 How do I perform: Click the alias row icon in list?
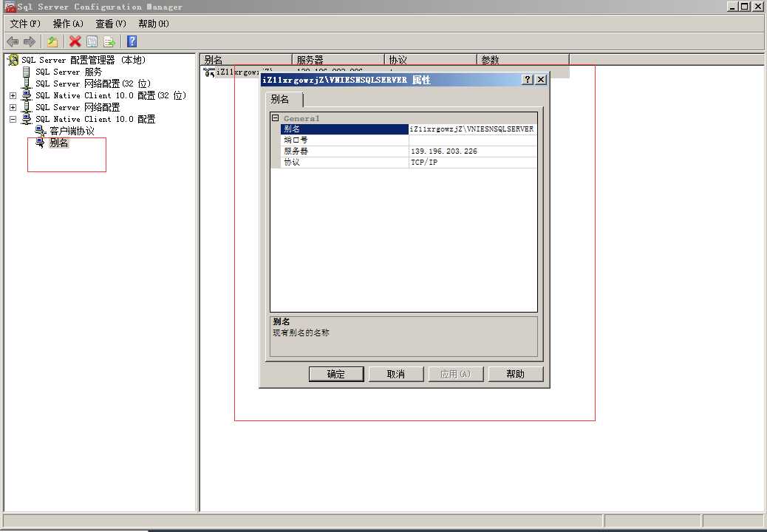(x=209, y=72)
